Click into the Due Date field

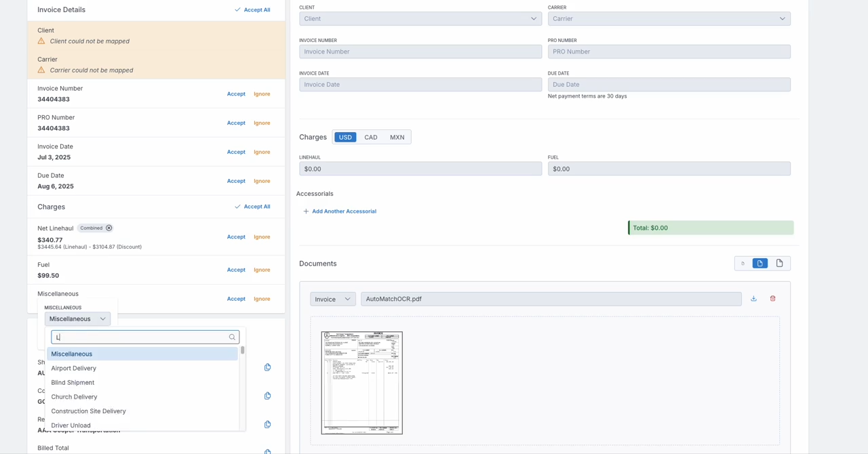[669, 85]
